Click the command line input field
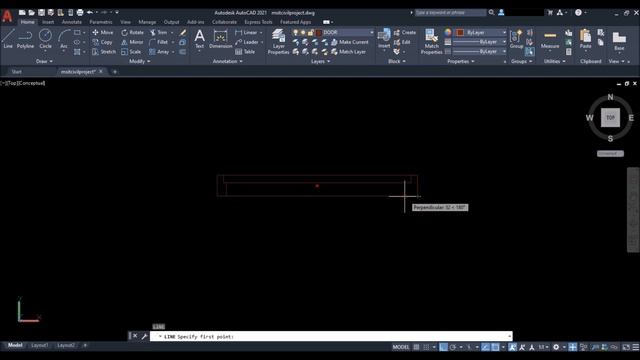 [331, 336]
